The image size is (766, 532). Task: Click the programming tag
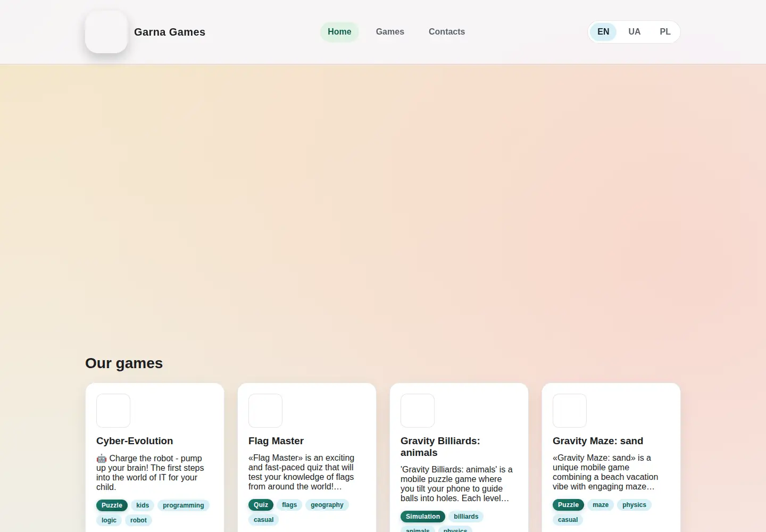point(184,505)
